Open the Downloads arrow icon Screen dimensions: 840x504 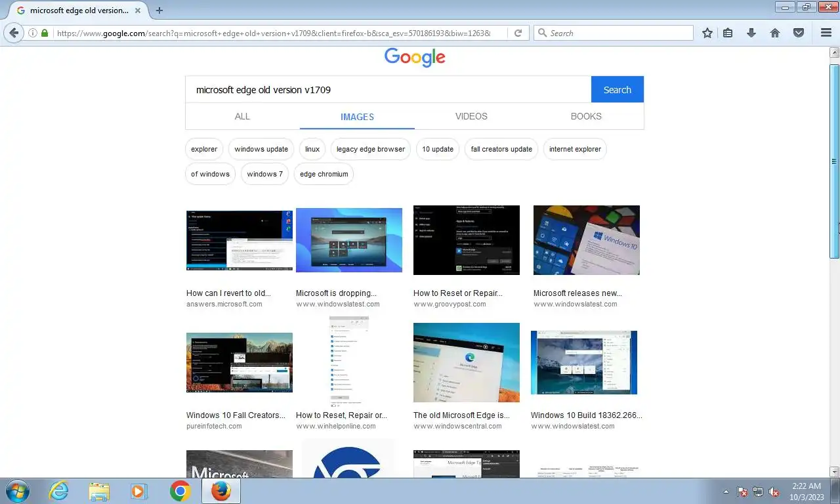tap(751, 33)
